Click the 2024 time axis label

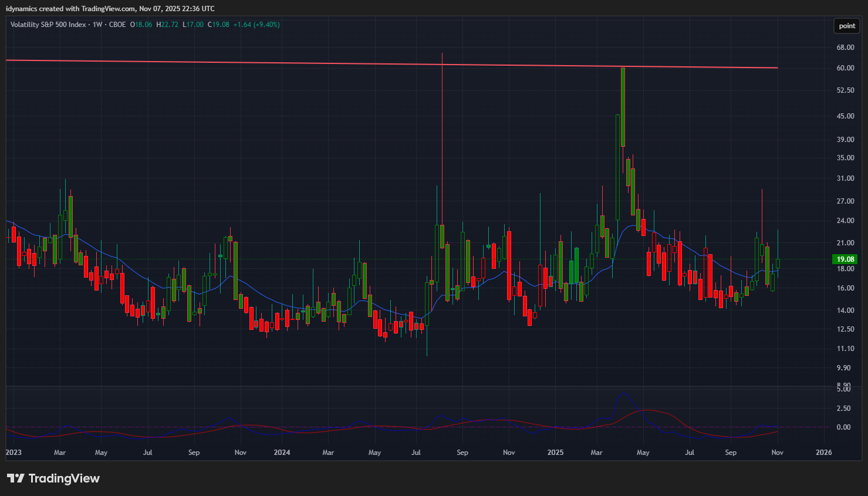pyautogui.click(x=282, y=453)
